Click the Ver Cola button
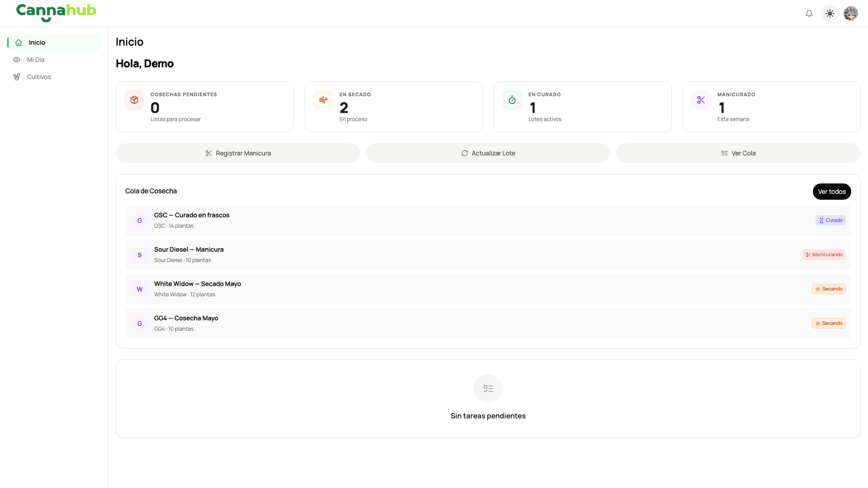The height and width of the screenshot is (488, 868). tap(738, 153)
